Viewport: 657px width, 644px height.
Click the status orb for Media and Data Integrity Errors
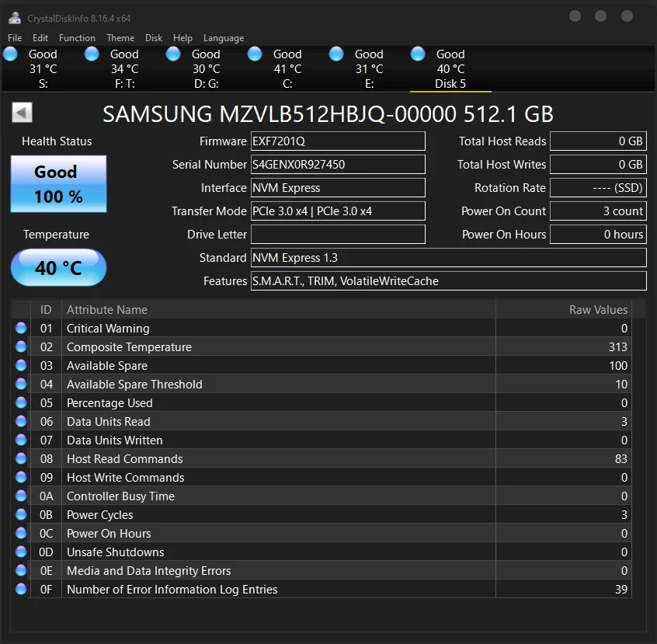coord(21,571)
